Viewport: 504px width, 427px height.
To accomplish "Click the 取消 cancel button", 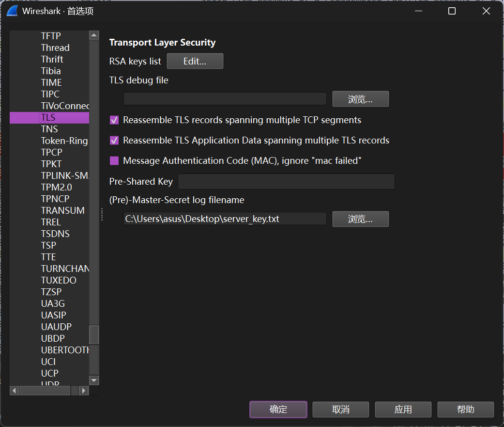I will click(341, 409).
